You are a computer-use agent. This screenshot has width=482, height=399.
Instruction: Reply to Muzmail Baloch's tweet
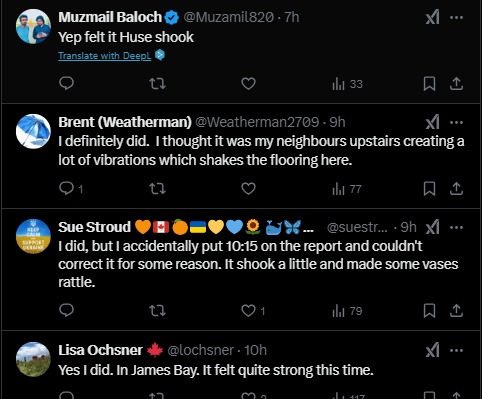tap(66, 83)
